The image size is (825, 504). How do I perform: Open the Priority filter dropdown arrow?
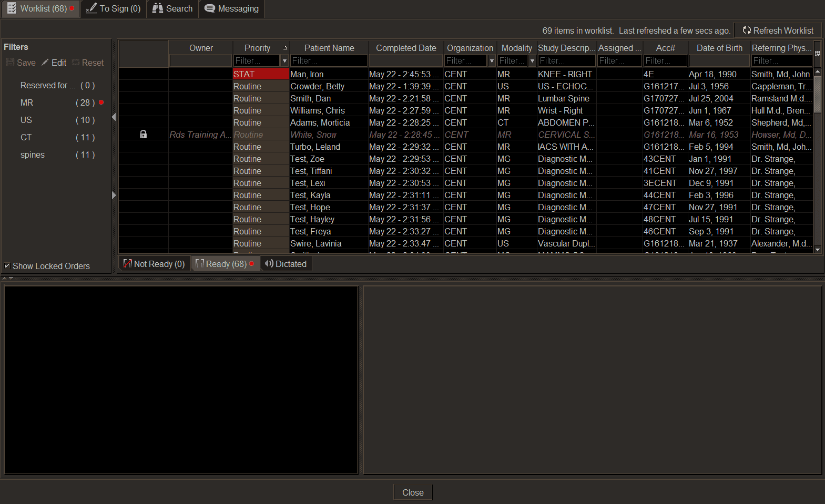click(284, 61)
